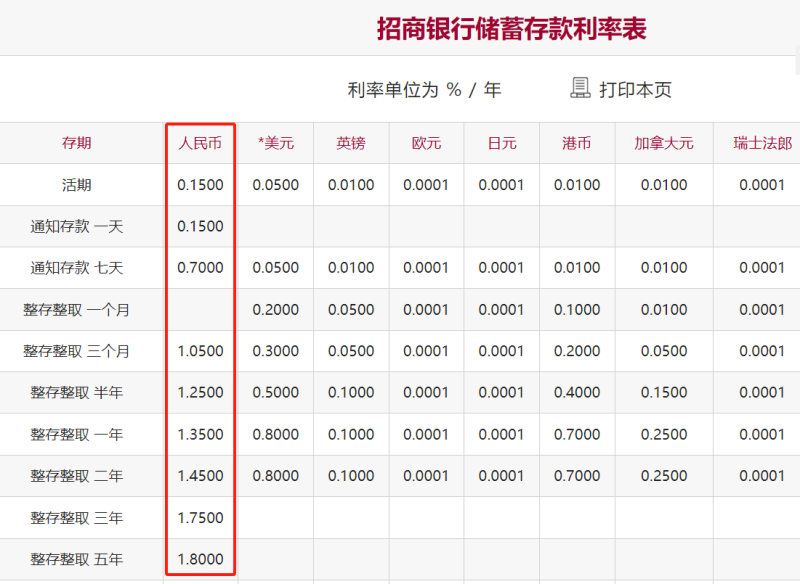Click the 1.8000 人民币 five-year rate
800x584 pixels.
[x=200, y=559]
